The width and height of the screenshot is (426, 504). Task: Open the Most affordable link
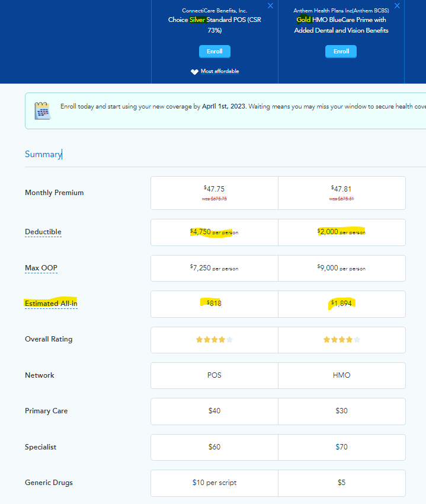(220, 71)
